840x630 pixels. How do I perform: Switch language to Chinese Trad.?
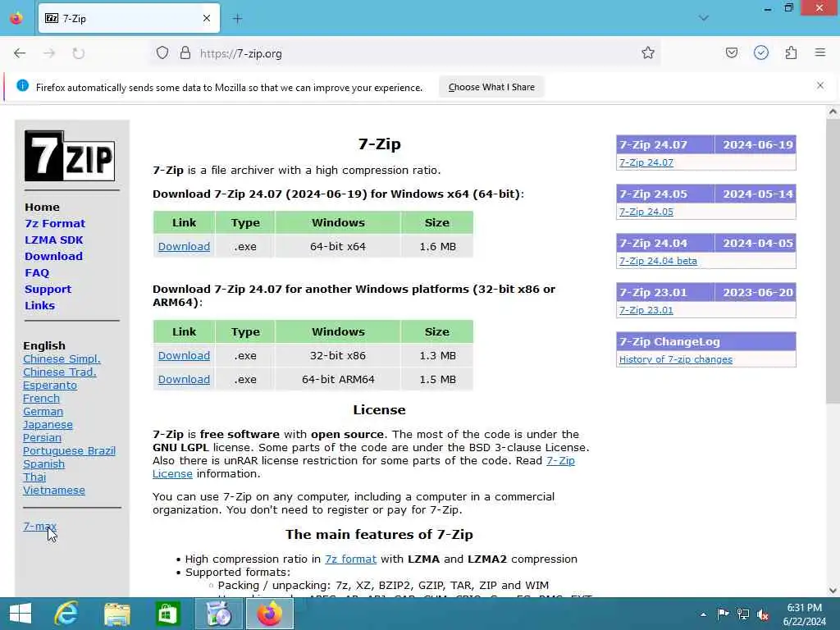(59, 372)
